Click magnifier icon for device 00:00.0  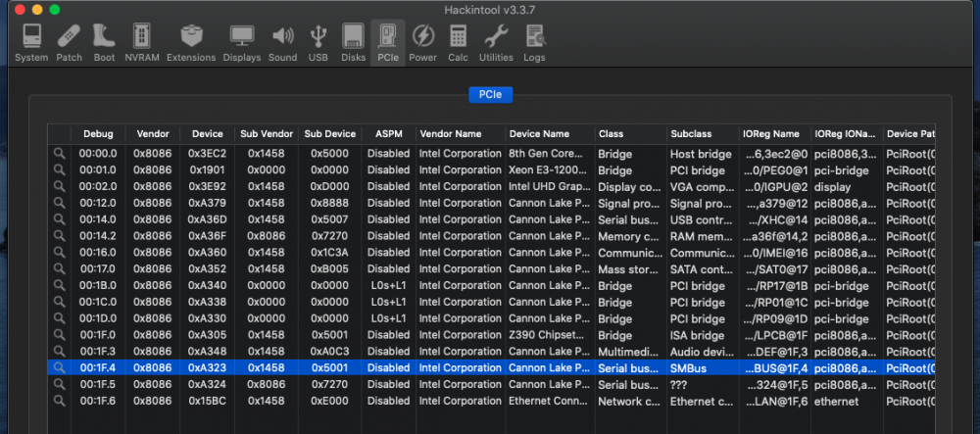(x=59, y=153)
